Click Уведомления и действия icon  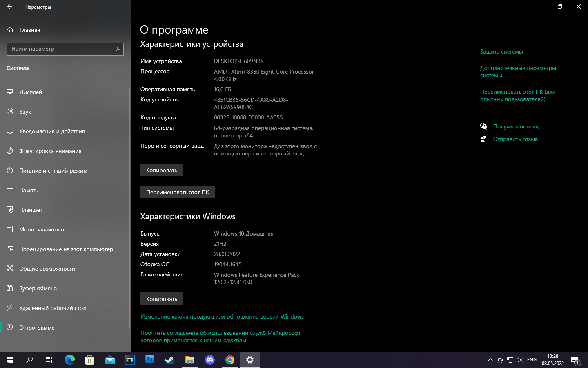pos(10,131)
